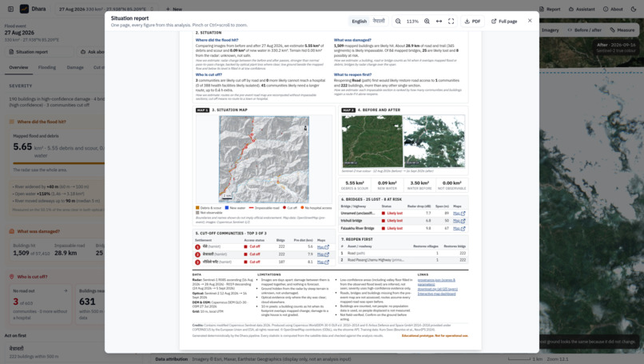Image resolution: width=644 pixels, height=364 pixels.
Task: Toggle Before / after comparison
Action: click(x=584, y=30)
